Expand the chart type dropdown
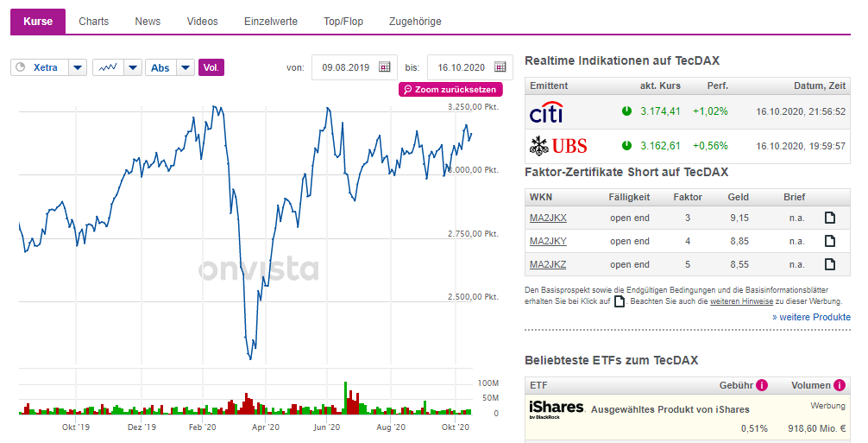 [133, 67]
